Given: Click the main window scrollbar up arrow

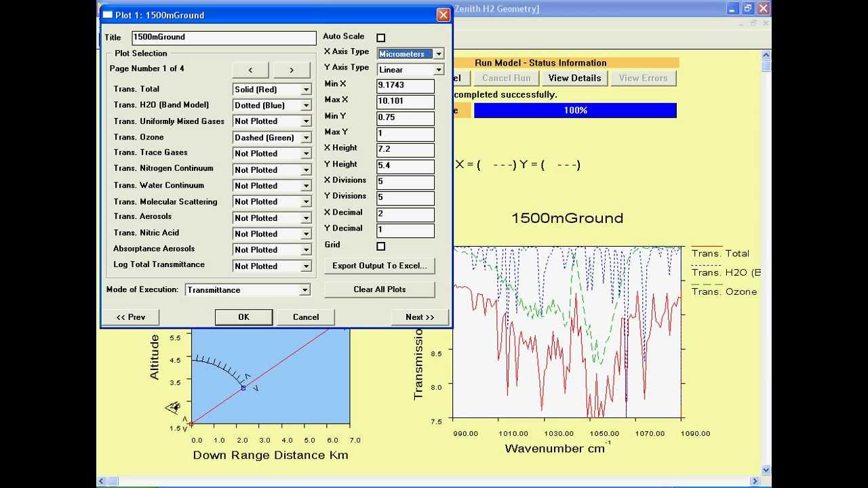Looking at the screenshot, I should point(766,55).
